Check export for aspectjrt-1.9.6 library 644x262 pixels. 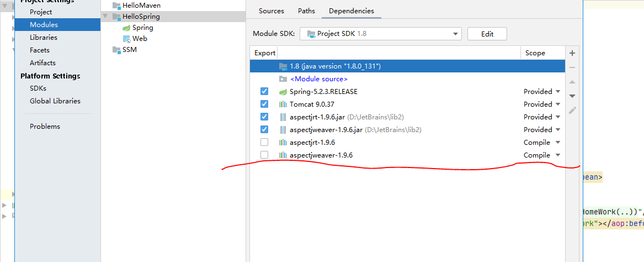pos(264,142)
